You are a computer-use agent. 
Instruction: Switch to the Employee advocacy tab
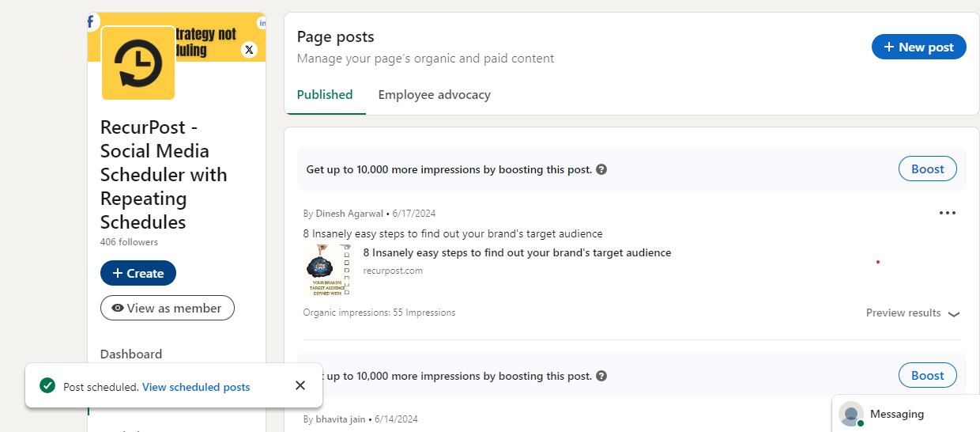[435, 95]
